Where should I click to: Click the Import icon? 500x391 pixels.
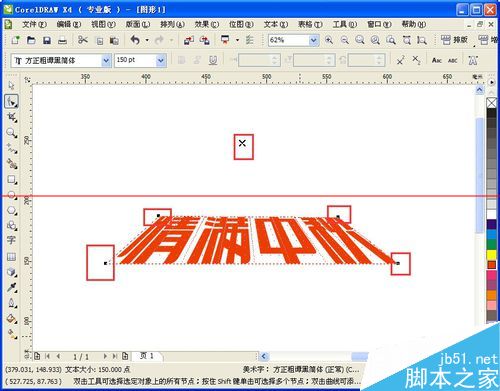pos(189,40)
